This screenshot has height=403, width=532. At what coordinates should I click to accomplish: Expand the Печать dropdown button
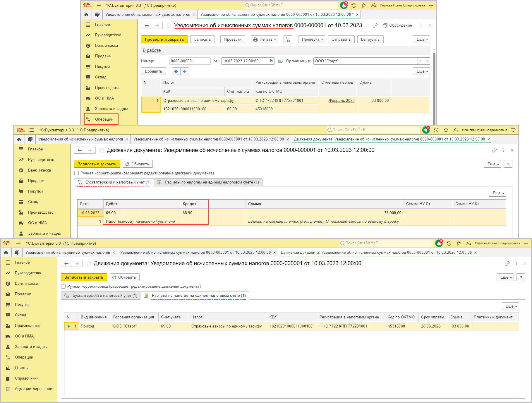(x=265, y=40)
